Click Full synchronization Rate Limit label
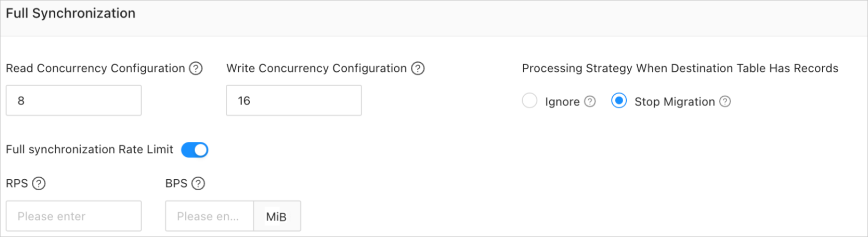 pyautogui.click(x=90, y=149)
